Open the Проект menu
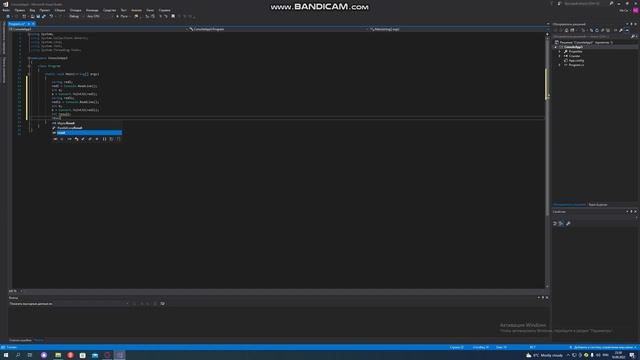 [x=45, y=10]
